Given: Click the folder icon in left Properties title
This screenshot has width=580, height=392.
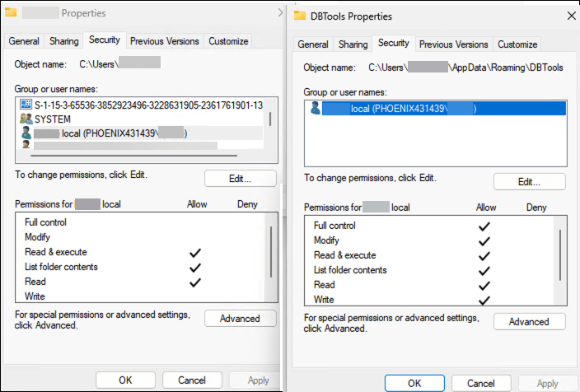Looking at the screenshot, I should pyautogui.click(x=12, y=14).
